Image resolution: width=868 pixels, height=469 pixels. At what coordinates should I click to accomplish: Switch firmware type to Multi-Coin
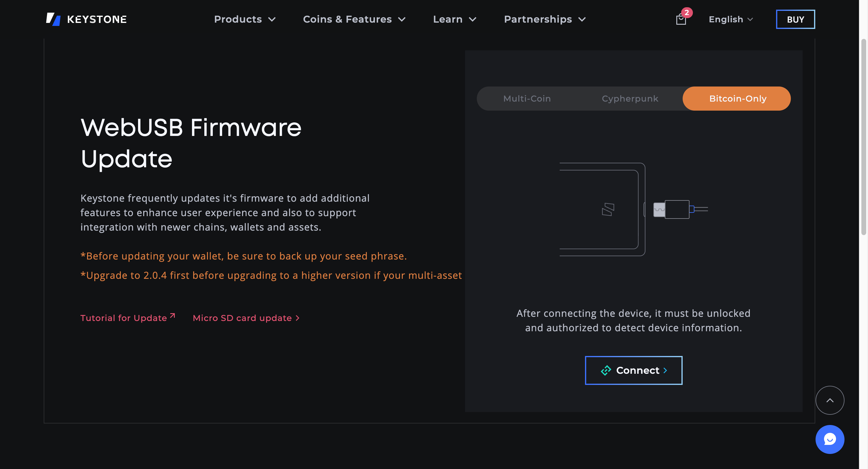pyautogui.click(x=527, y=99)
